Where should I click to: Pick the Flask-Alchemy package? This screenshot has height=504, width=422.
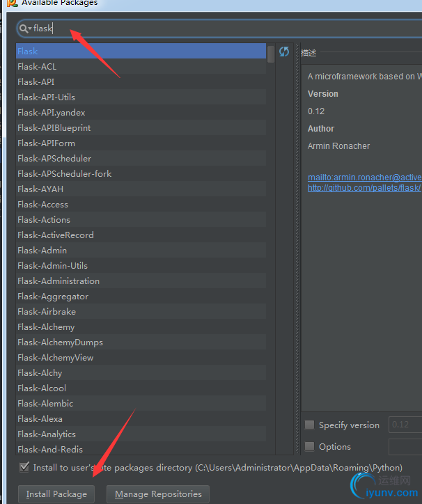(141, 327)
